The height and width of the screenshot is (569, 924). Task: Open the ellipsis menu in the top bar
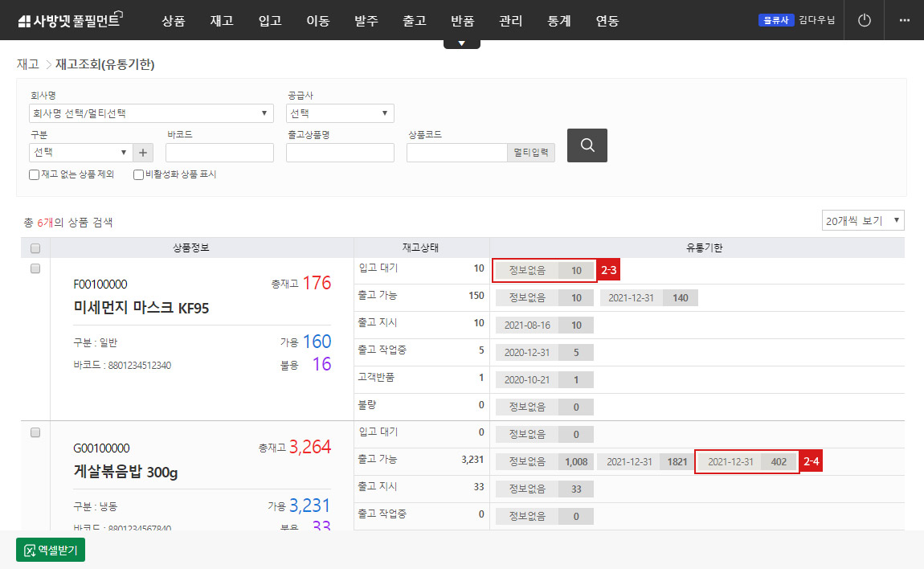pyautogui.click(x=904, y=20)
